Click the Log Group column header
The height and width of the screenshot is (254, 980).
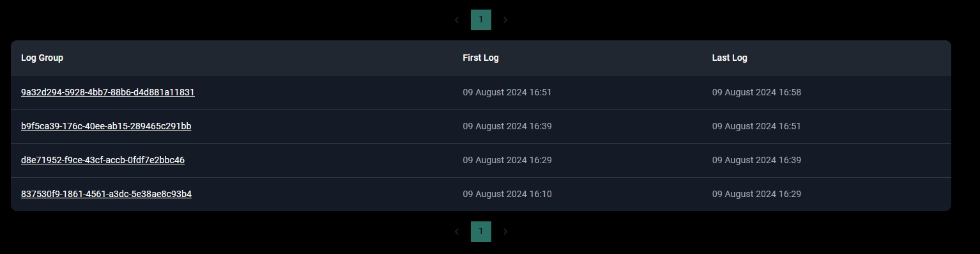point(42,58)
